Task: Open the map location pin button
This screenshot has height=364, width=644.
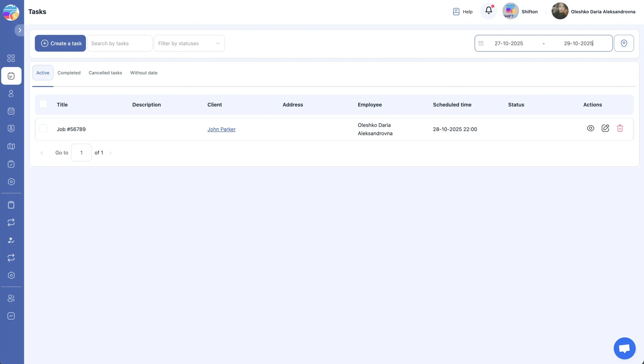Action: (624, 43)
